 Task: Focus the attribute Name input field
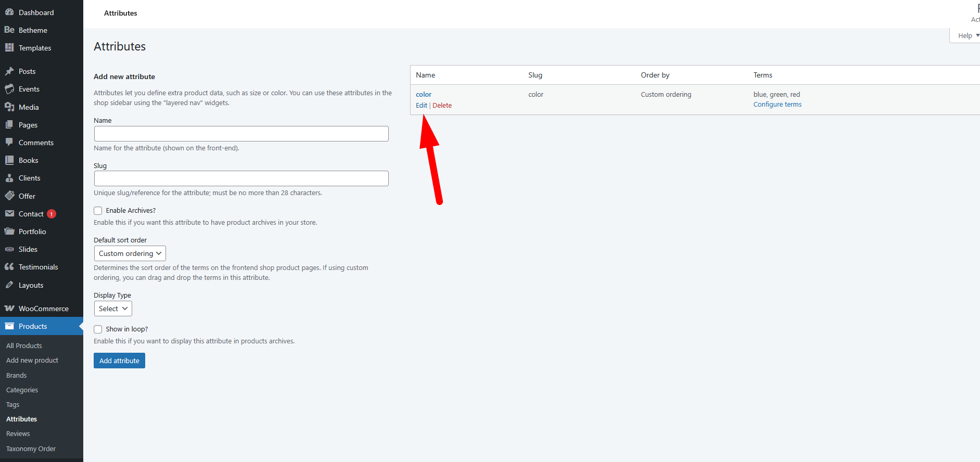(241, 134)
